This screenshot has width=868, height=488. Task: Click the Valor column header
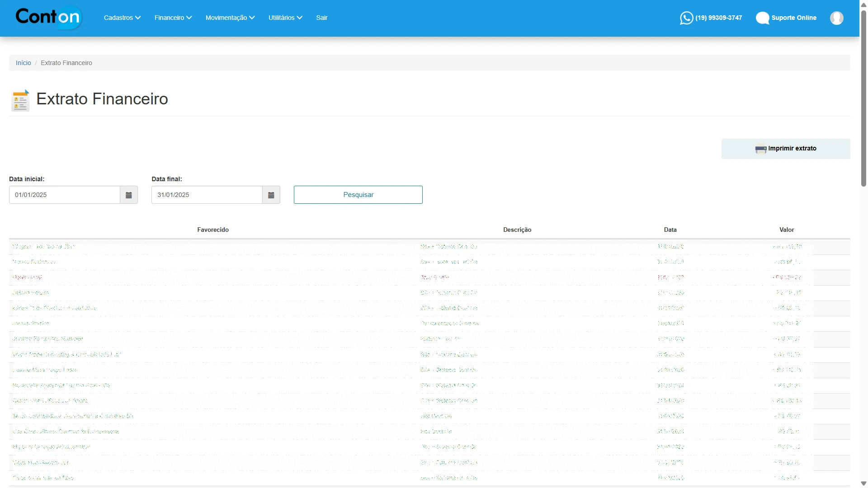coord(787,230)
